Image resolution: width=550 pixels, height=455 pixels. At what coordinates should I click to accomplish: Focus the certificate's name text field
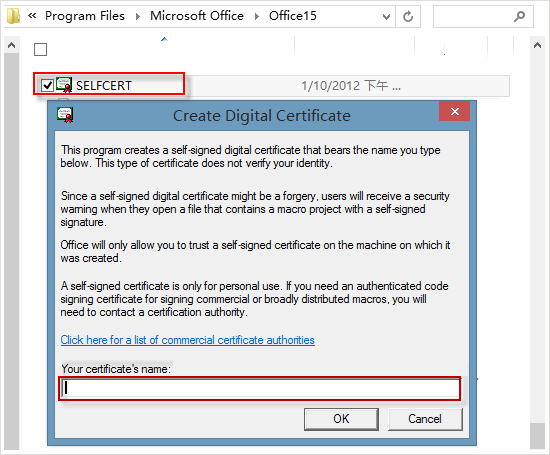click(260, 388)
